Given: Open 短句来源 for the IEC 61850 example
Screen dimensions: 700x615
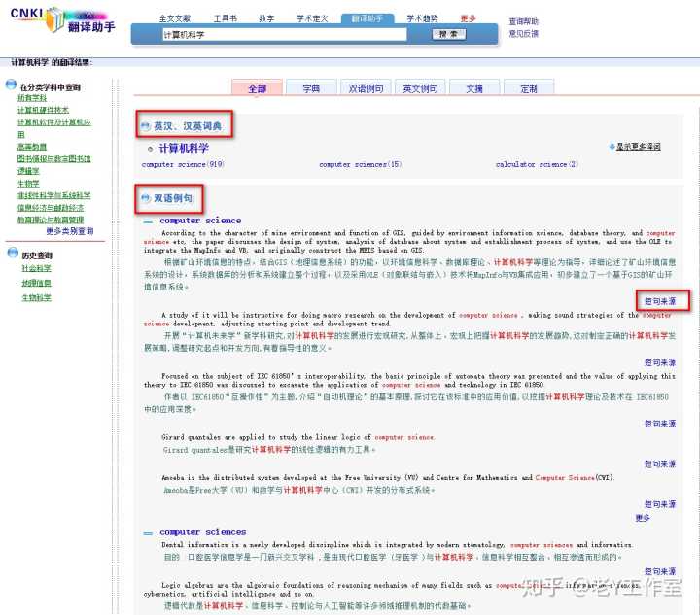Looking at the screenshot, I should [660, 424].
